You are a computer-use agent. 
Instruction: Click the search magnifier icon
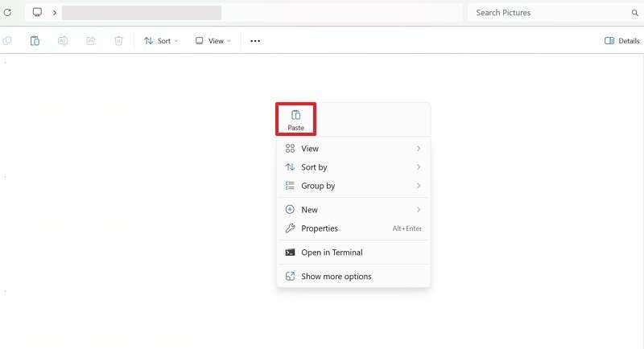pos(634,13)
